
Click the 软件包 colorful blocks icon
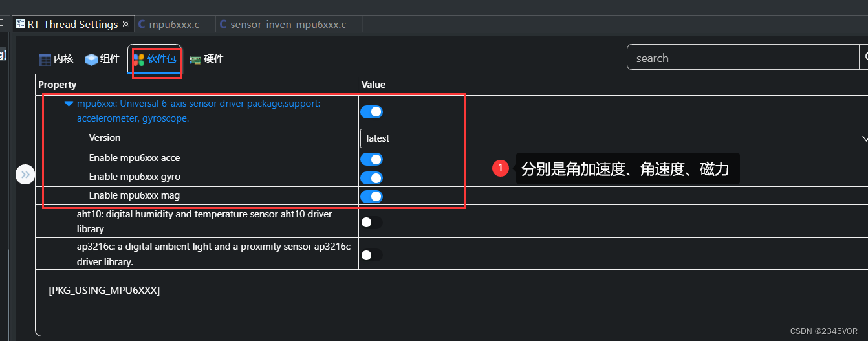point(138,60)
